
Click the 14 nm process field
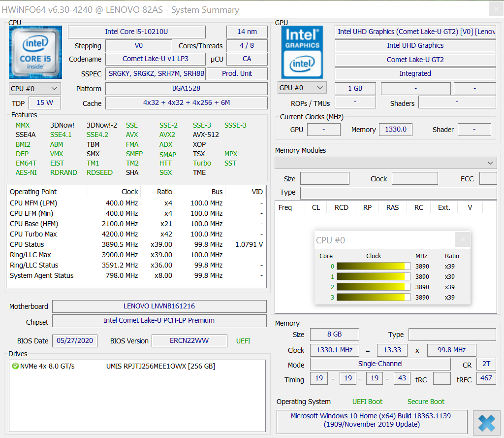pyautogui.click(x=247, y=32)
